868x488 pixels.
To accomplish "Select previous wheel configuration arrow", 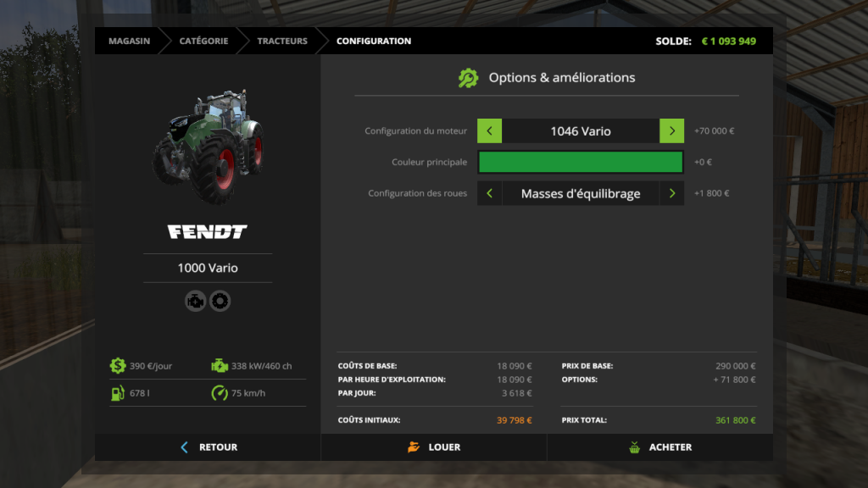I will pyautogui.click(x=489, y=194).
